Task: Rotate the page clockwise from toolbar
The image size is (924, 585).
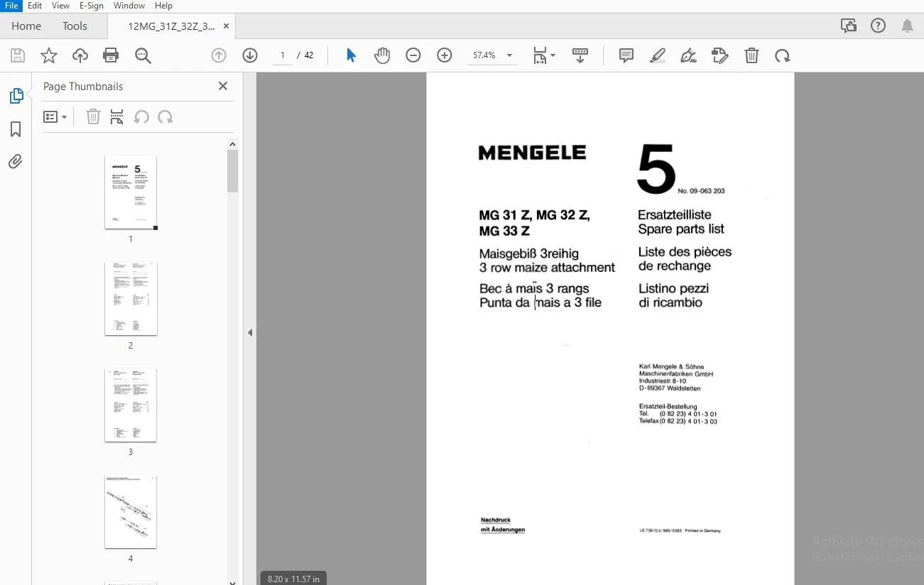Action: click(x=783, y=55)
